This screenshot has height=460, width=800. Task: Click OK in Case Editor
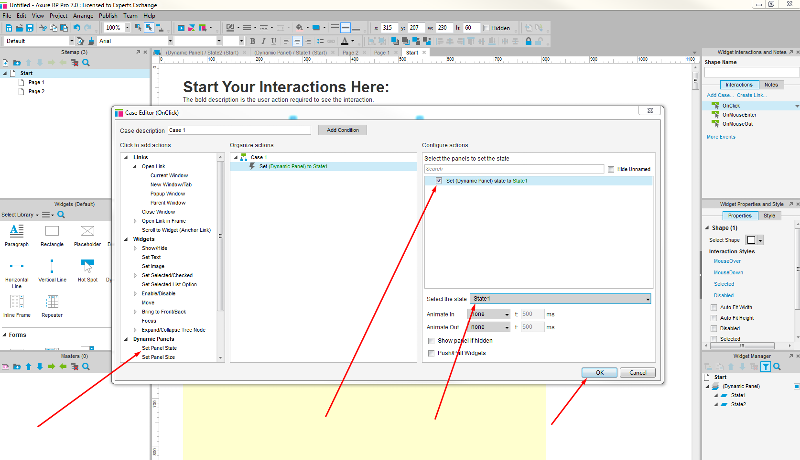(599, 372)
